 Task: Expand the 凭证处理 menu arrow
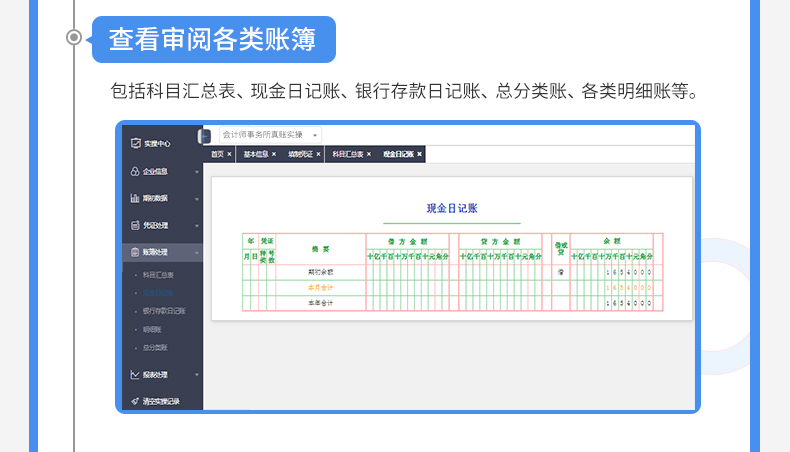pos(197,226)
